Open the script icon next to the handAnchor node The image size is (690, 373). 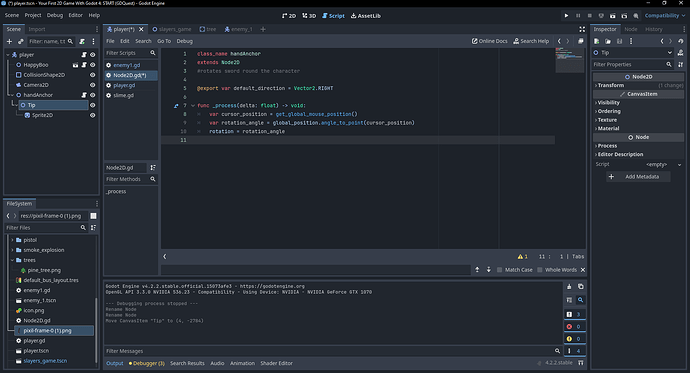[84, 95]
